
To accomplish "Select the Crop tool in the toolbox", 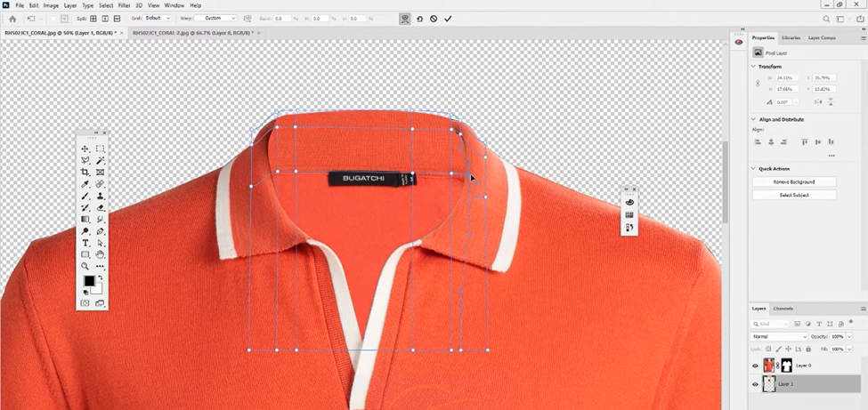I will click(x=85, y=173).
